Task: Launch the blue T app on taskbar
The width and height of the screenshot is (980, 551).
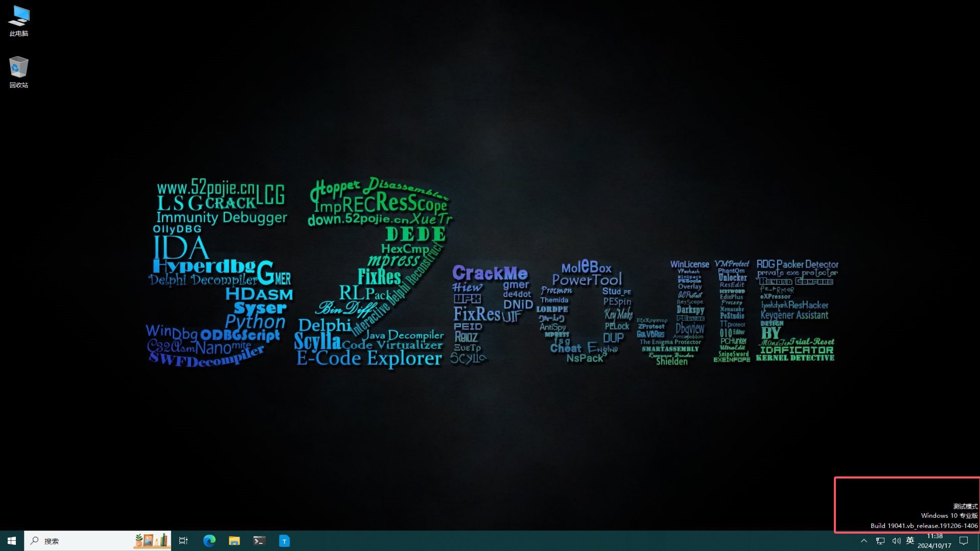Action: 284,541
